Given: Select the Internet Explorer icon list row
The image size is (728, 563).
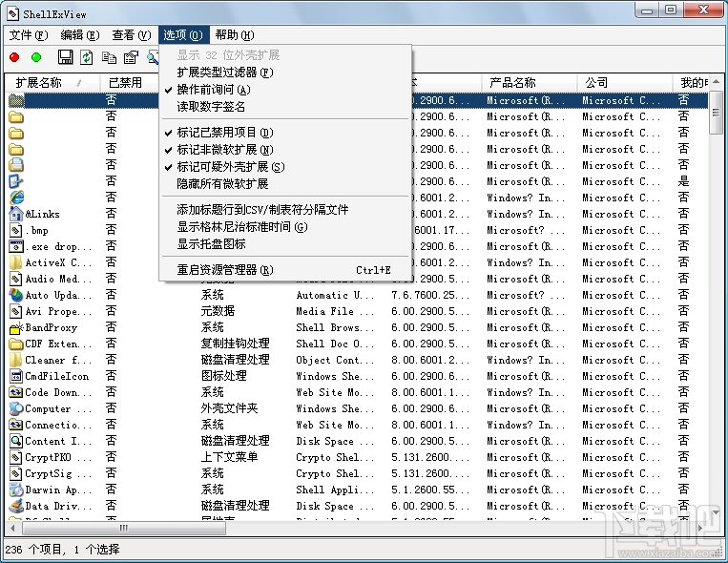Looking at the screenshot, I should pyautogui.click(x=358, y=198).
